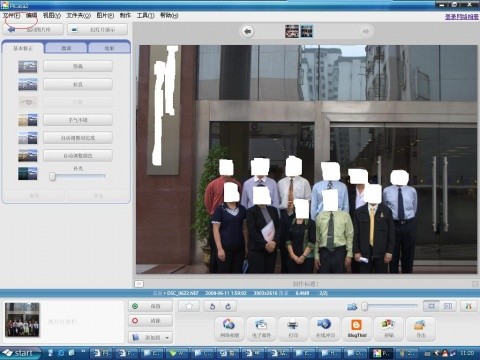The width and height of the screenshot is (480, 360).
Task: Start the slideshow with the 幻灯片演示 button
Action: click(97, 30)
